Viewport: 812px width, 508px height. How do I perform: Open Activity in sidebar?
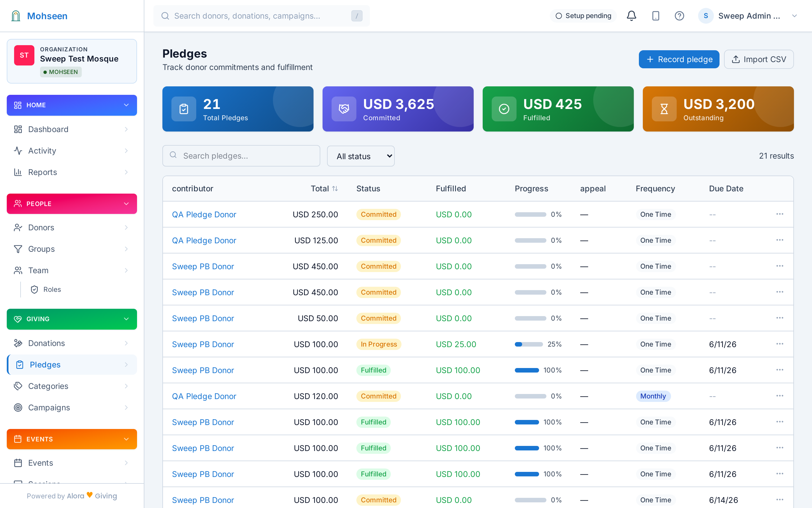pyautogui.click(x=72, y=151)
